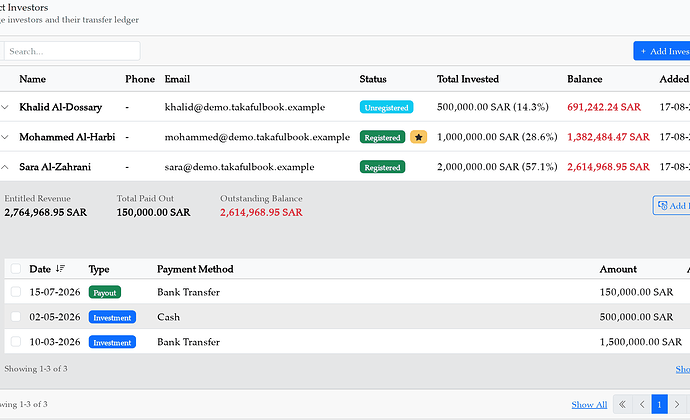The height and width of the screenshot is (420, 690).
Task: Click the Amount column header
Action: point(618,269)
